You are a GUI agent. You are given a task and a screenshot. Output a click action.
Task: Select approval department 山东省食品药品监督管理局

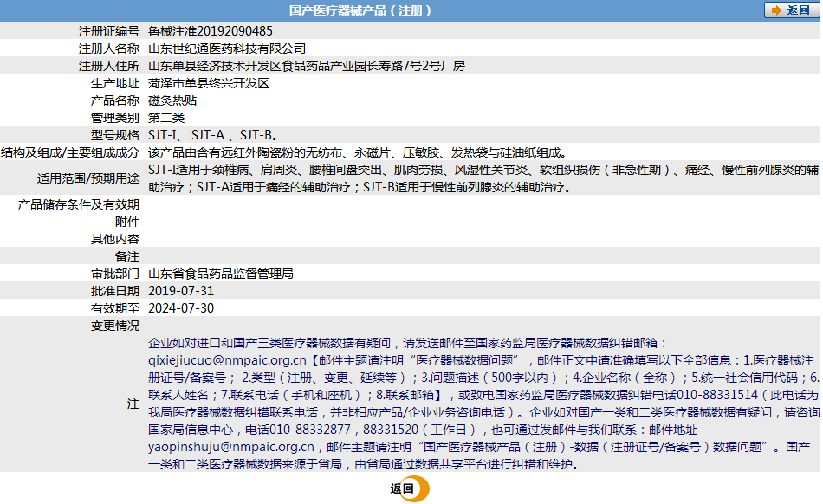(220, 274)
